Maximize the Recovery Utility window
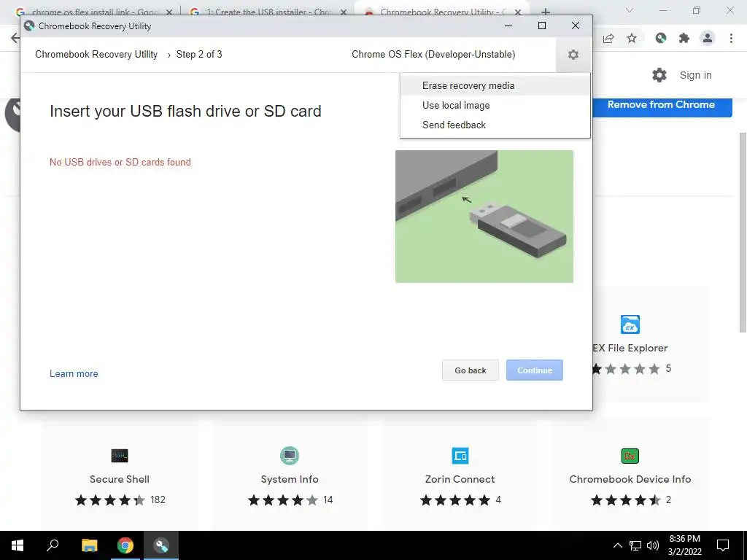 542,26
